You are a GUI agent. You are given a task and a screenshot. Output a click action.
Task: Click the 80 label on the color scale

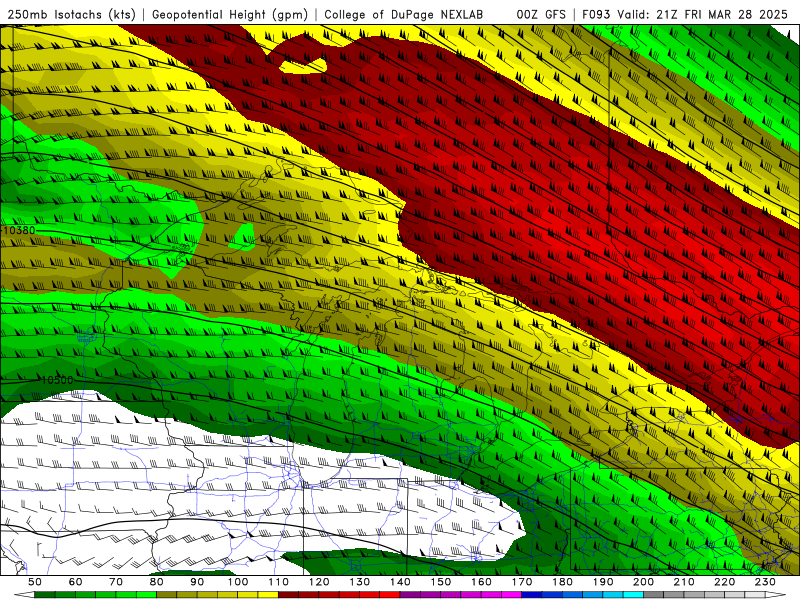(x=157, y=582)
